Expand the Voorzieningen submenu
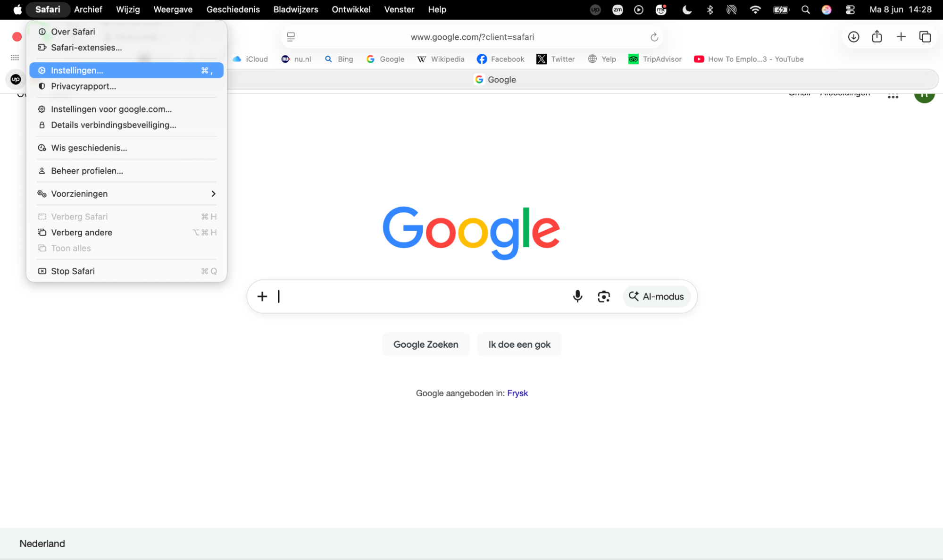Viewport: 943px width, 560px height. pyautogui.click(x=126, y=194)
